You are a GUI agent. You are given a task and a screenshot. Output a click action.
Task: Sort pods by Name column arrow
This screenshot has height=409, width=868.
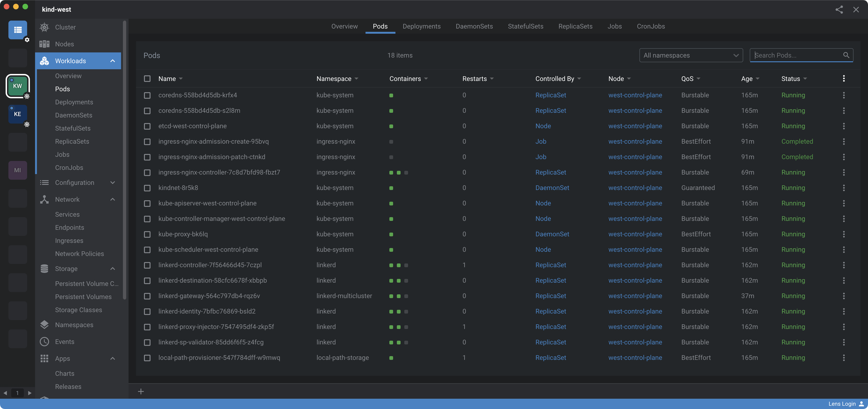click(181, 79)
